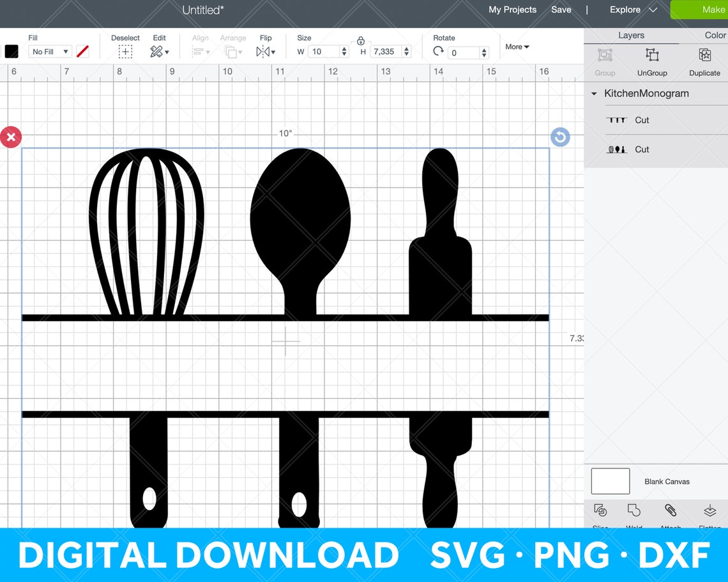The width and height of the screenshot is (728, 582).
Task: Open My Projects
Action: pos(512,10)
